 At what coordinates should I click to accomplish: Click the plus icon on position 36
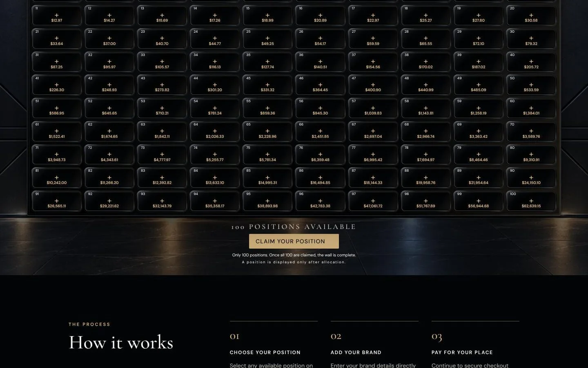coord(320,61)
